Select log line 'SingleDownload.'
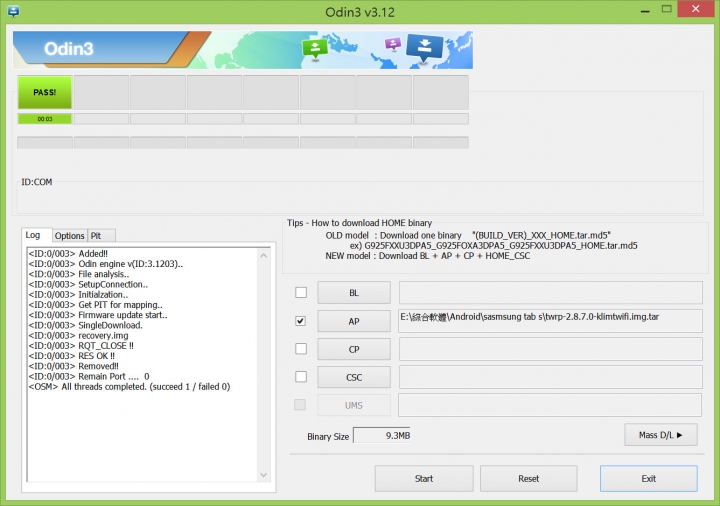The height and width of the screenshot is (506, 720). pyautogui.click(x=85, y=325)
